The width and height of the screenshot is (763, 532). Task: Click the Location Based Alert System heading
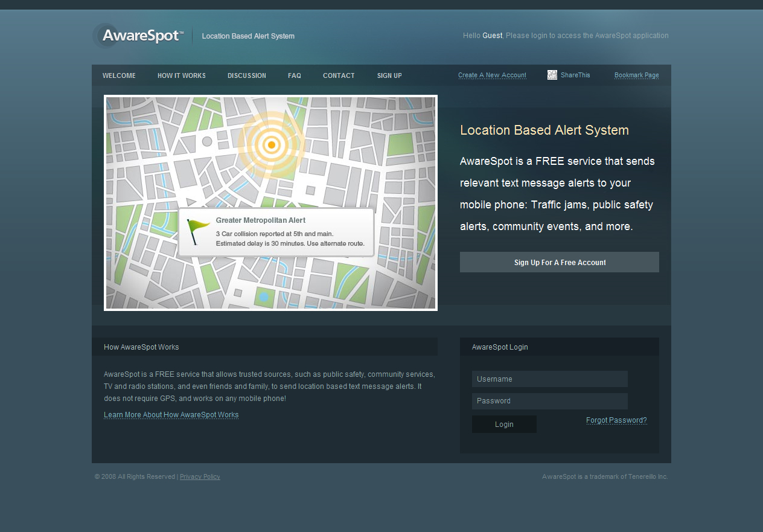tap(544, 130)
